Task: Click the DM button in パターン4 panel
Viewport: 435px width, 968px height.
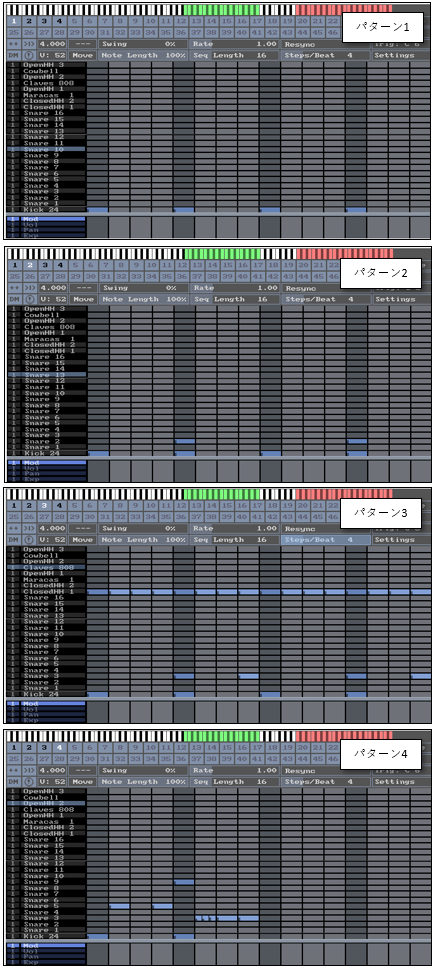Action: (14, 782)
